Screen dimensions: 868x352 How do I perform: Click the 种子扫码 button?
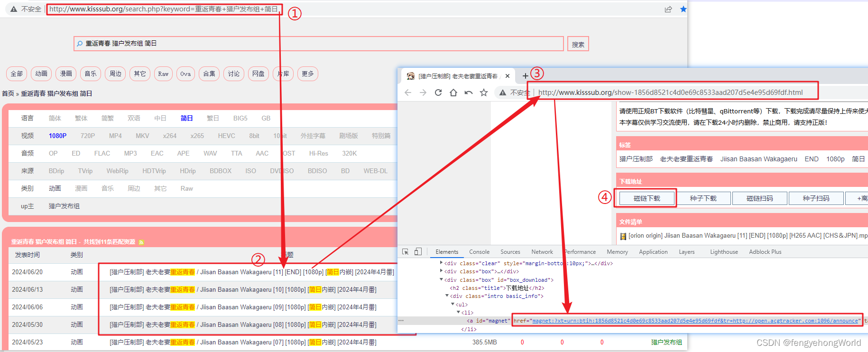click(x=816, y=198)
